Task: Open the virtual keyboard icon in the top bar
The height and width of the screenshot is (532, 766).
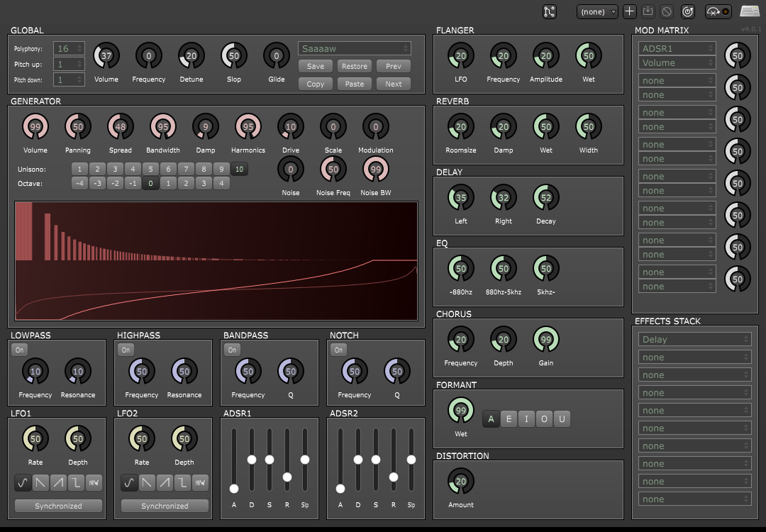Action: (x=750, y=11)
